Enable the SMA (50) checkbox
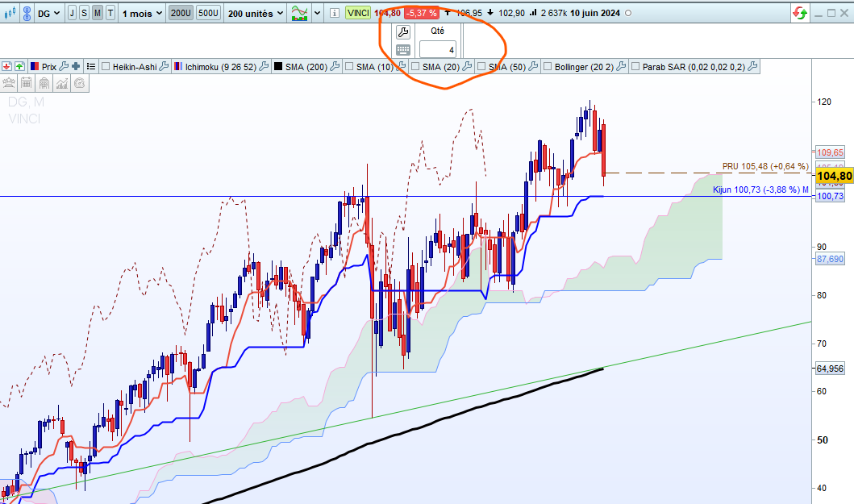Viewport: 854px width, 504px height. click(x=481, y=66)
